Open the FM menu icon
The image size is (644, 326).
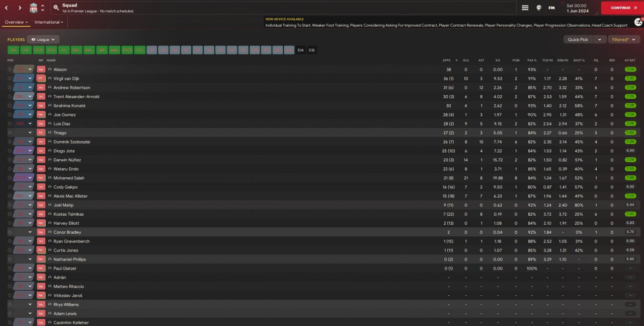[x=551, y=8]
